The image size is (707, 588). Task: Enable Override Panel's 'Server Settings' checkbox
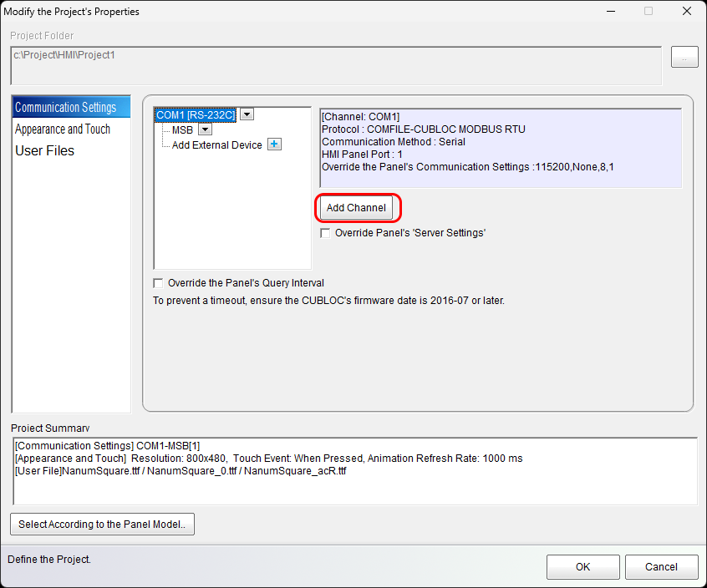click(x=326, y=233)
